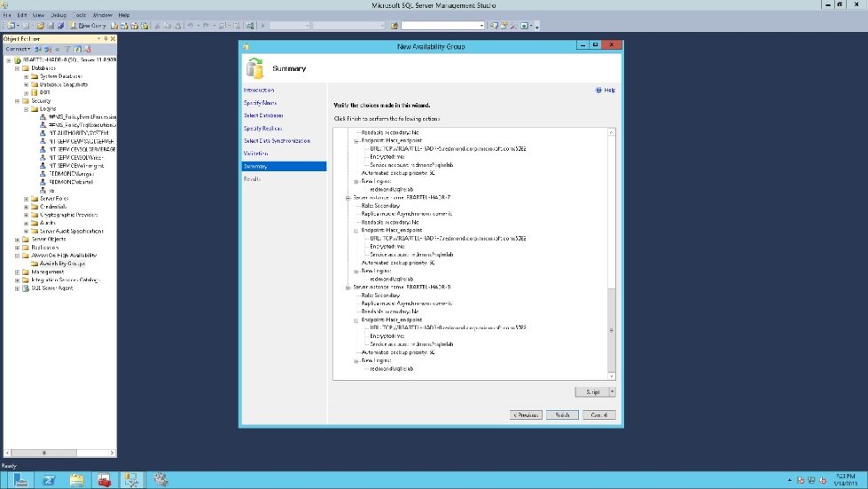The image size is (868, 489).
Task: Click the Previous button
Action: coord(526,414)
